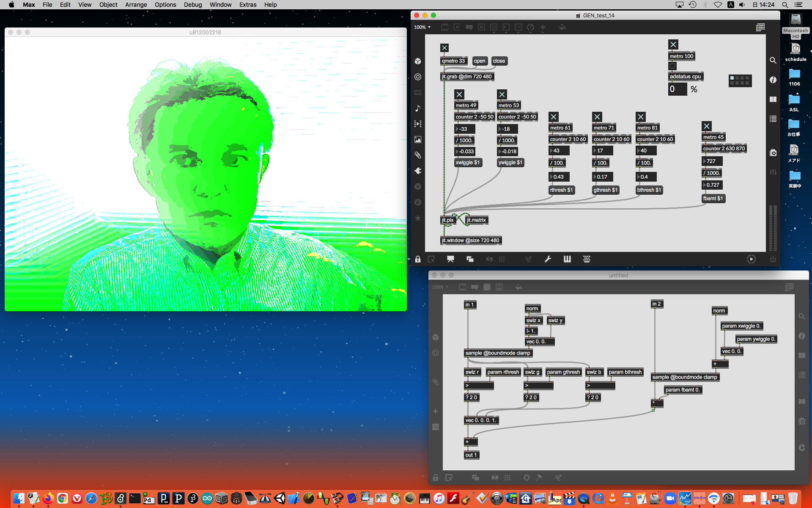Open the 100% zoom dropdown
The width and height of the screenshot is (812, 508).
pos(422,27)
